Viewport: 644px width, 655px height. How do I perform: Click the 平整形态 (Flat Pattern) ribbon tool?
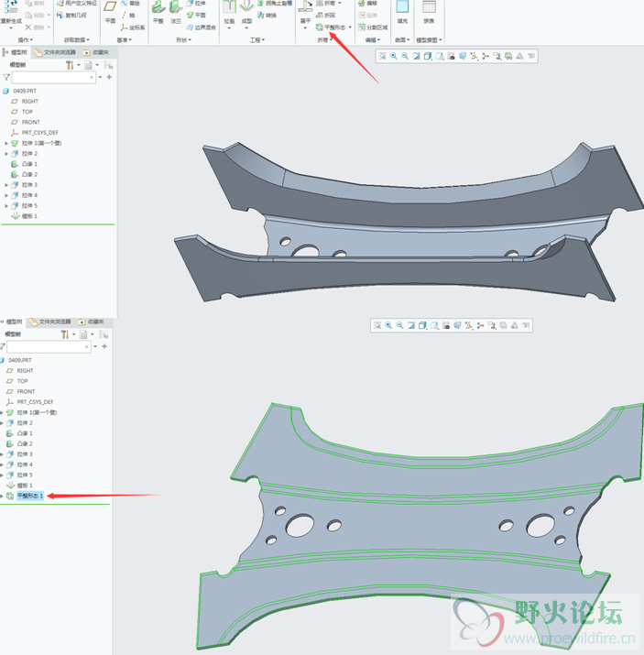pos(333,27)
